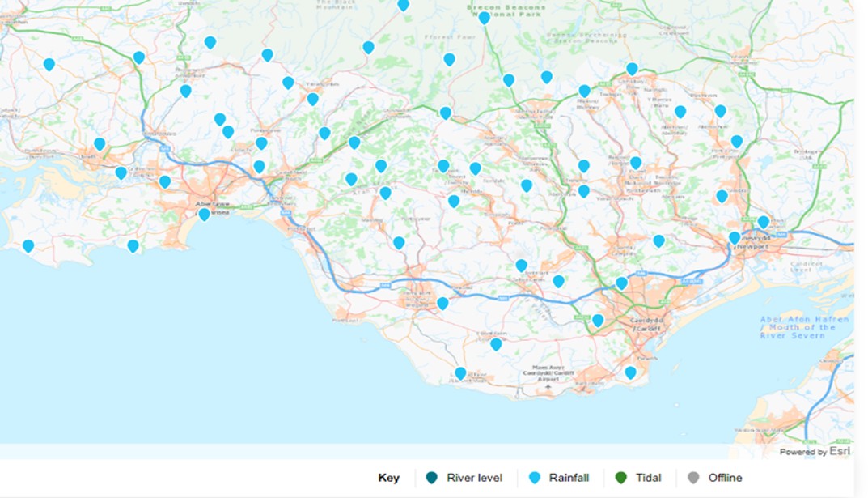Select the rainfall marker below the Fforest Fawr label
Image resolution: width=868 pixels, height=498 pixels.
click(450, 59)
